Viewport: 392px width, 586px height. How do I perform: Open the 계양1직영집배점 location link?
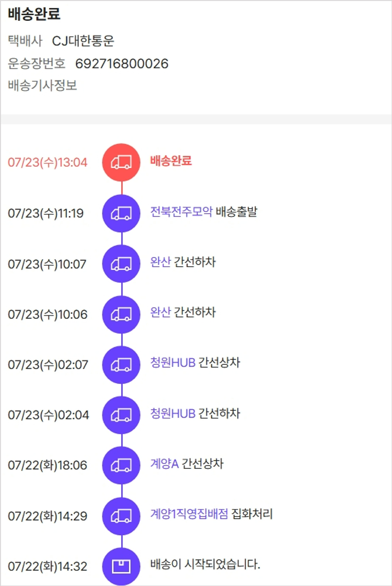pyautogui.click(x=189, y=514)
